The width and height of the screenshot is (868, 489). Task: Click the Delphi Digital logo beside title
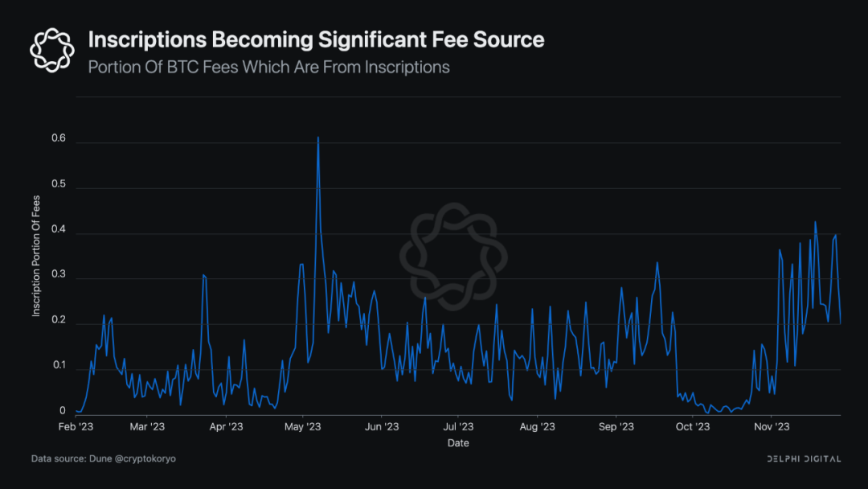click(52, 50)
